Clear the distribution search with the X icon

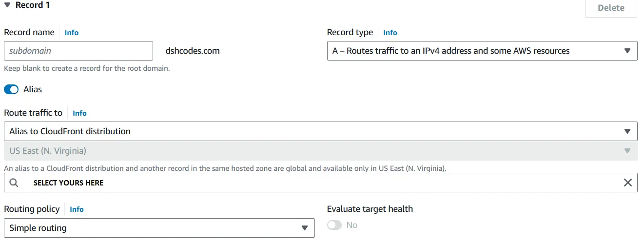[x=628, y=183]
